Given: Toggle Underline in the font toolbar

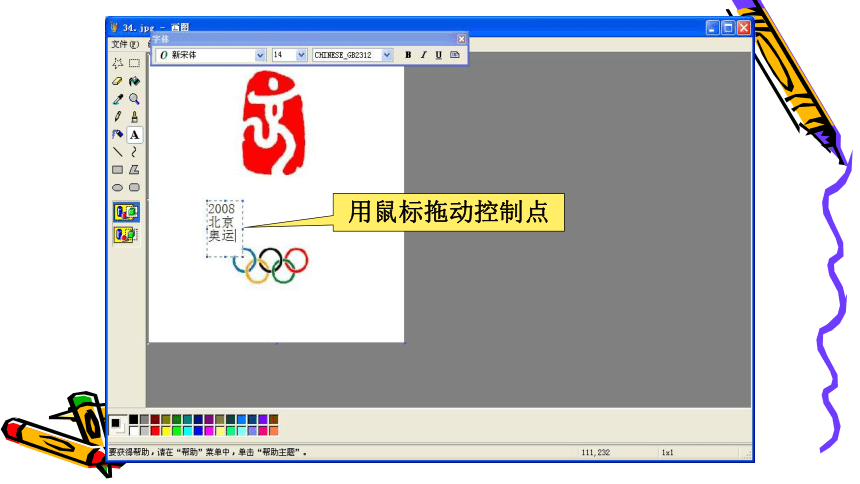Looking at the screenshot, I should click(x=439, y=55).
